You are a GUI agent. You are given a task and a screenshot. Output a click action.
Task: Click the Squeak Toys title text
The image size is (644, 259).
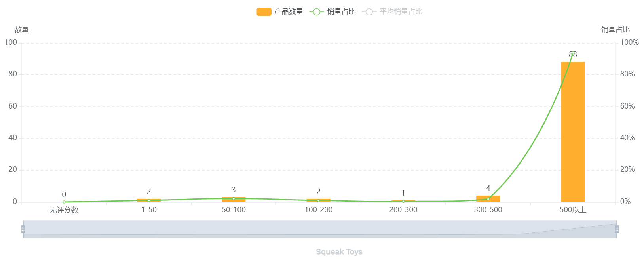[x=339, y=252]
